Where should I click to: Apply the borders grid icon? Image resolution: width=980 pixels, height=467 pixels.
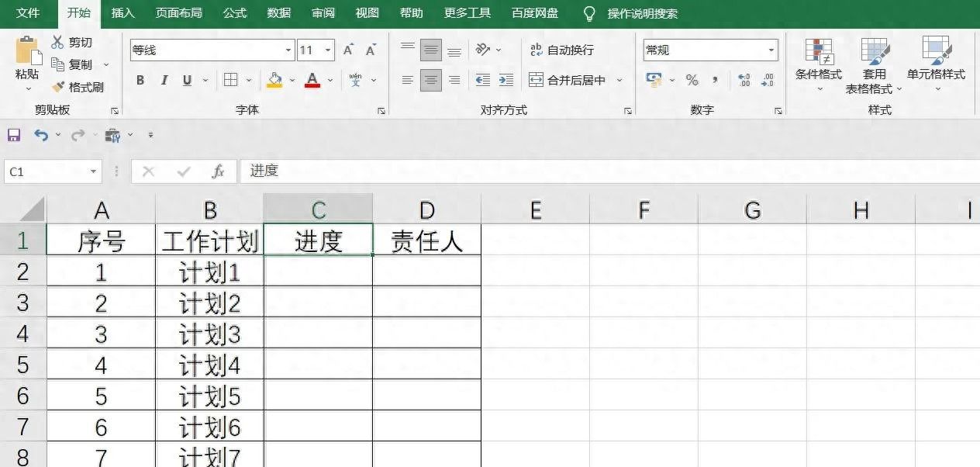230,80
